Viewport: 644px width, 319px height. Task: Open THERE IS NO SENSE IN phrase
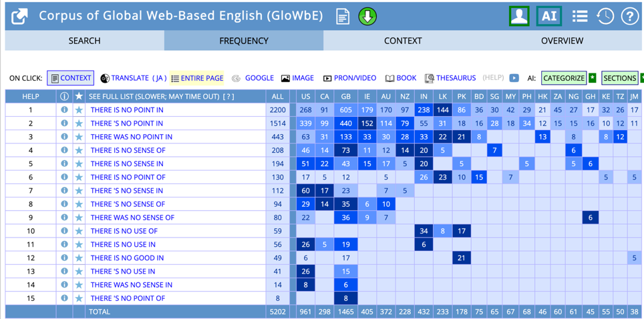tap(127, 164)
